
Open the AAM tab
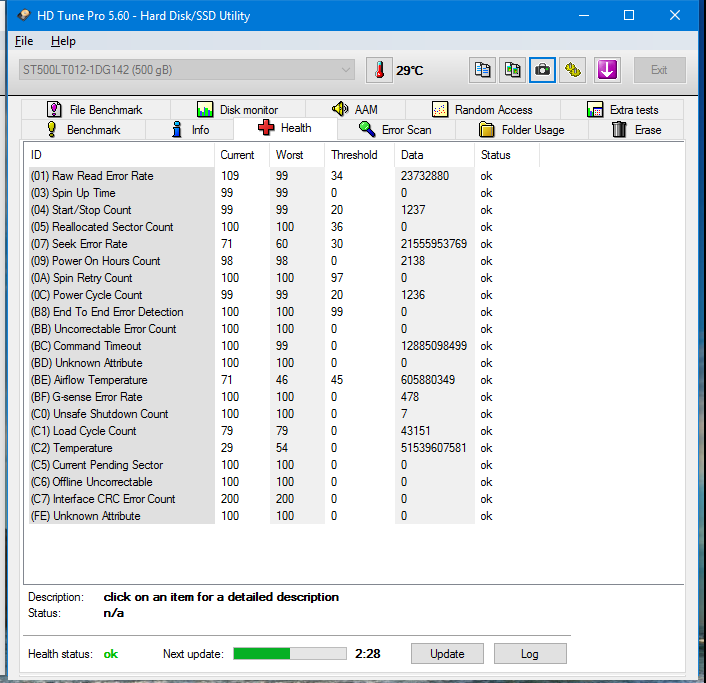355,110
